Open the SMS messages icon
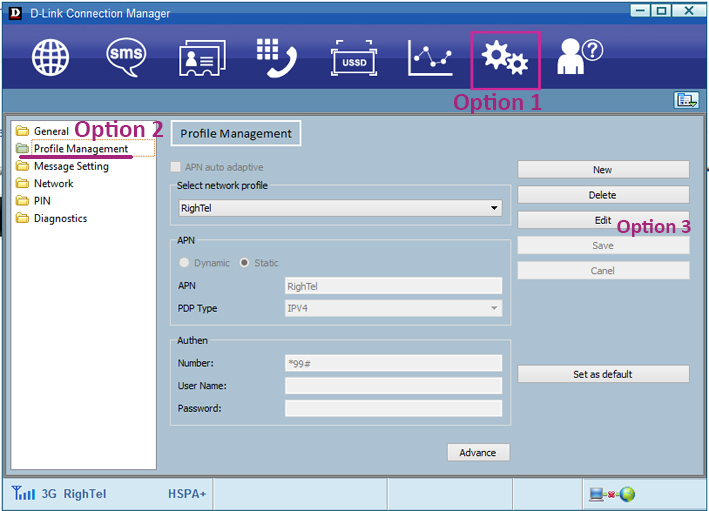The height and width of the screenshot is (511, 709). (x=126, y=59)
